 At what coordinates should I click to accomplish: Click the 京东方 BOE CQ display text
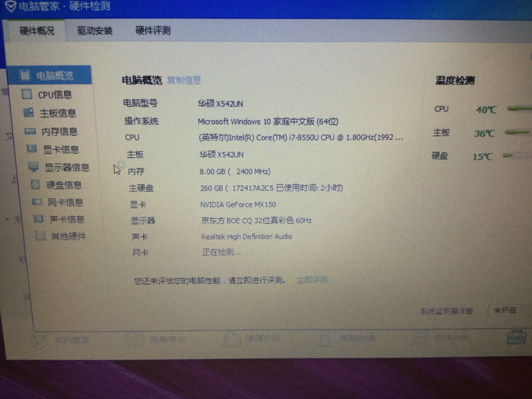click(x=256, y=221)
